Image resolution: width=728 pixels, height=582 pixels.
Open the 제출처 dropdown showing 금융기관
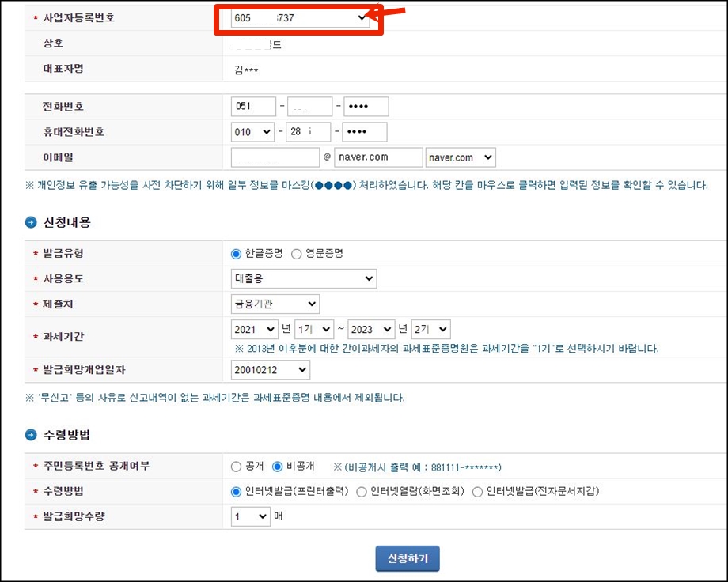pyautogui.click(x=275, y=304)
